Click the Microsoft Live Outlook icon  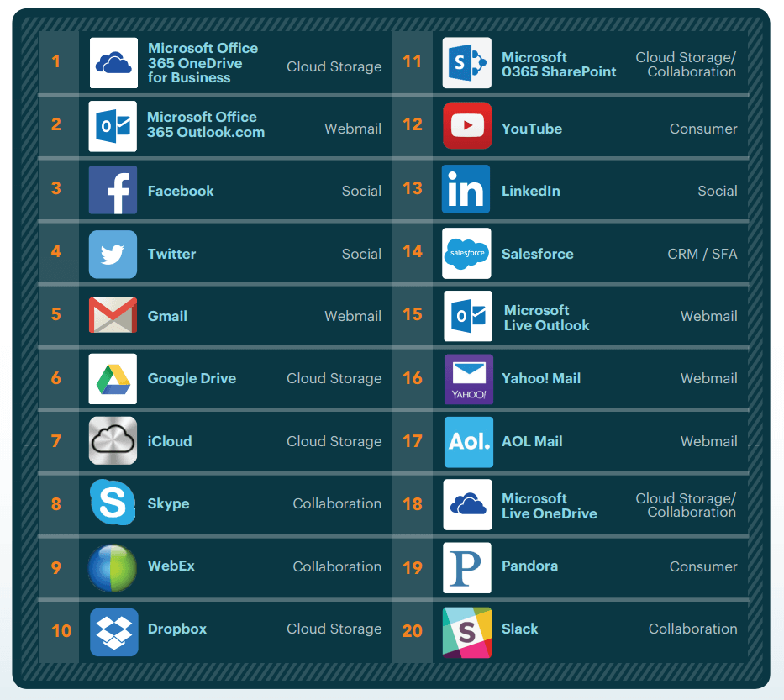point(468,316)
